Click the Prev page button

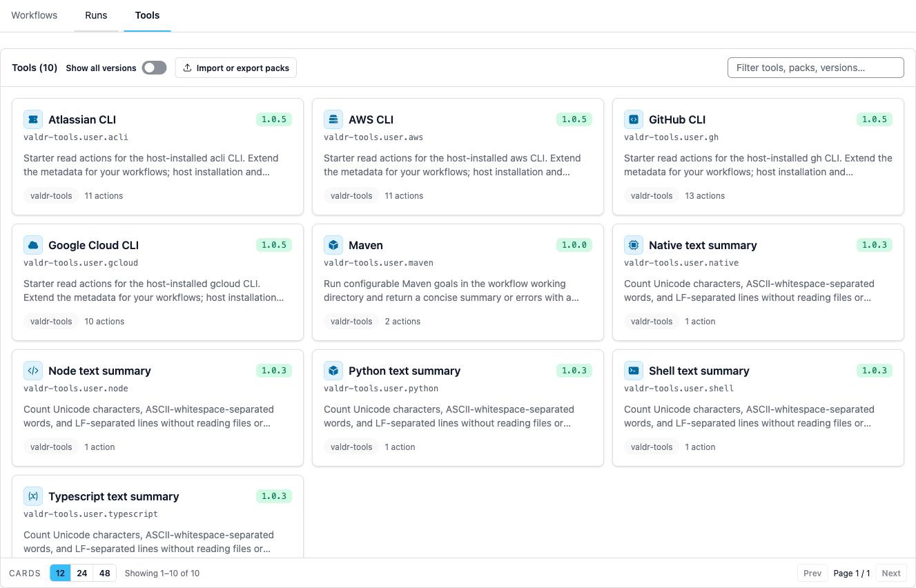click(x=812, y=573)
